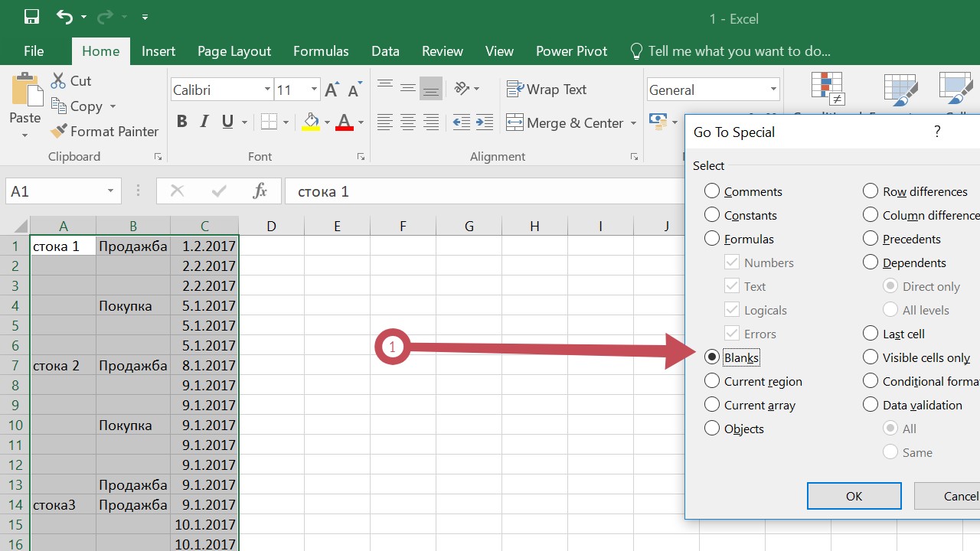
Task: Expand the Merge & Center dropdown arrow
Action: 633,122
